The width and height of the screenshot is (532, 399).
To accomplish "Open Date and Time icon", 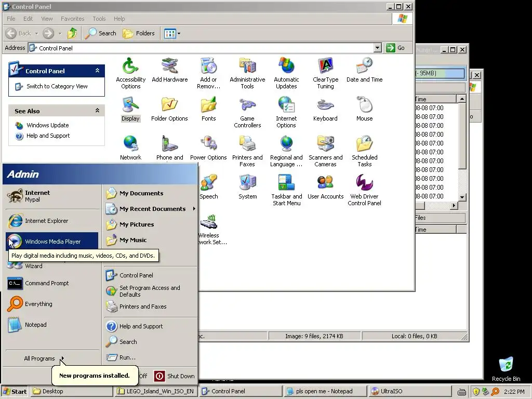I will coord(364,70).
